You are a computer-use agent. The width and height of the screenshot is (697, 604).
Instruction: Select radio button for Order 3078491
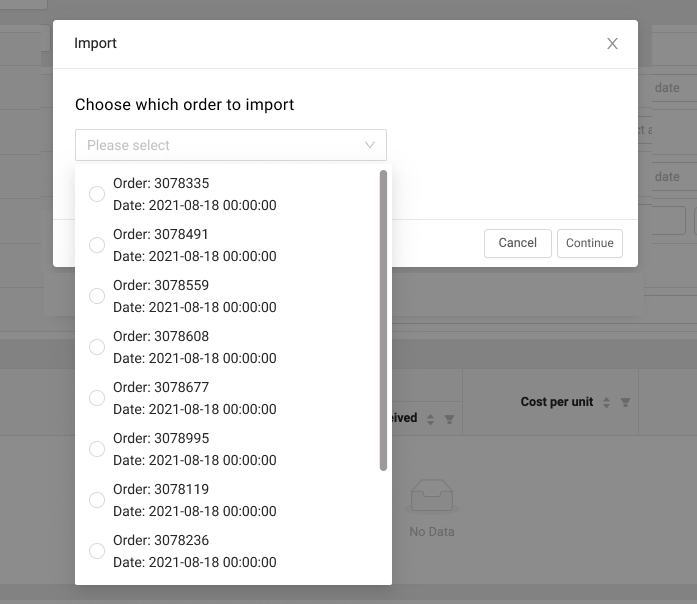(97, 245)
